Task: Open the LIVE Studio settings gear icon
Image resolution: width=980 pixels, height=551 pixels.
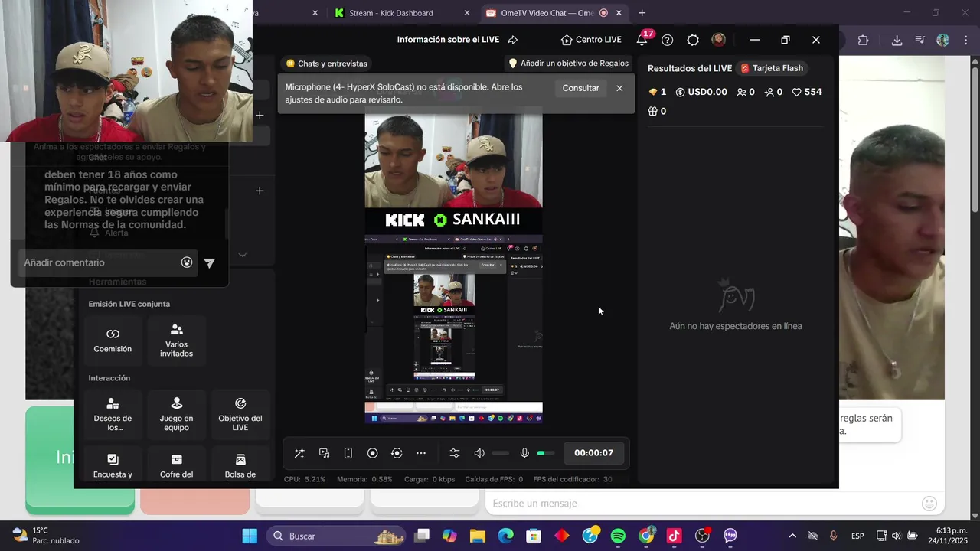Action: (693, 40)
